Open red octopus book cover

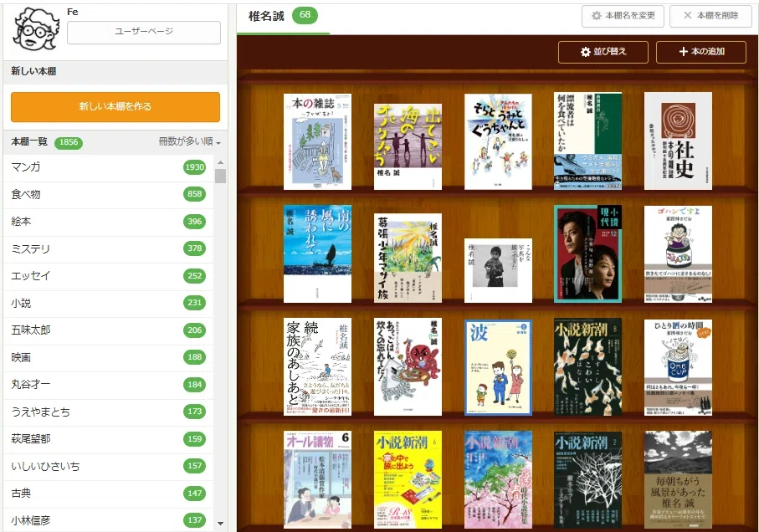point(408,367)
